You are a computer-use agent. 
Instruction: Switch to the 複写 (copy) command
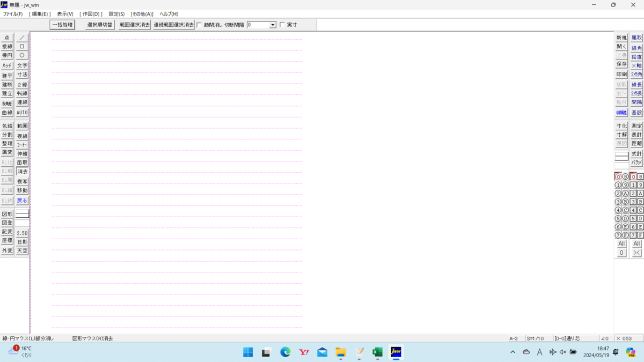[21, 180]
